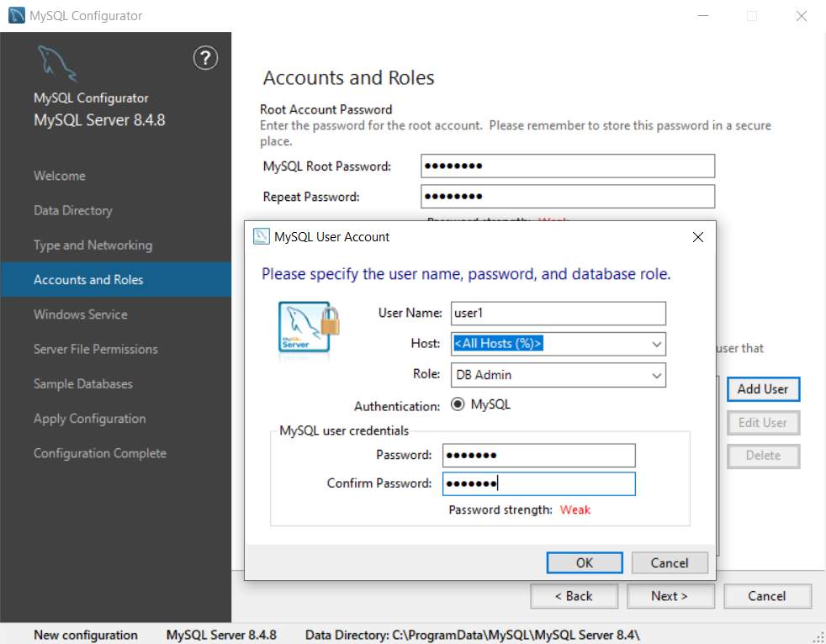
Task: Select the Accounts and Roles step
Action: (x=116, y=280)
